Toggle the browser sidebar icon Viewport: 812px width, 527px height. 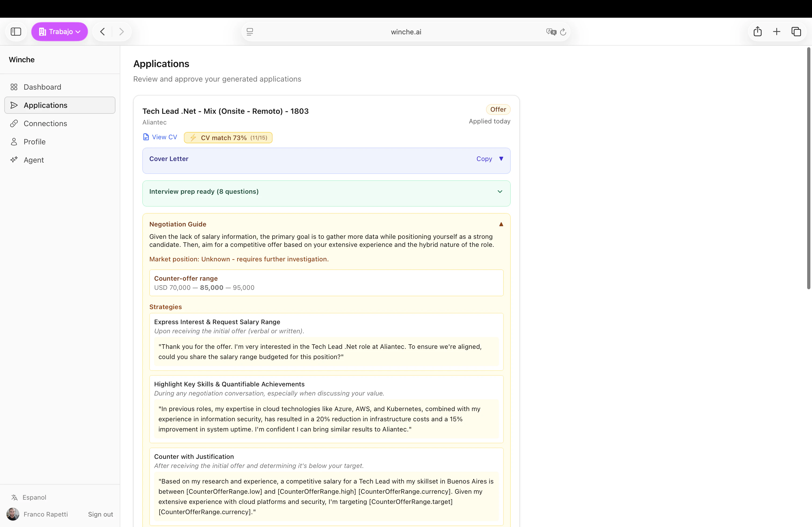point(16,32)
